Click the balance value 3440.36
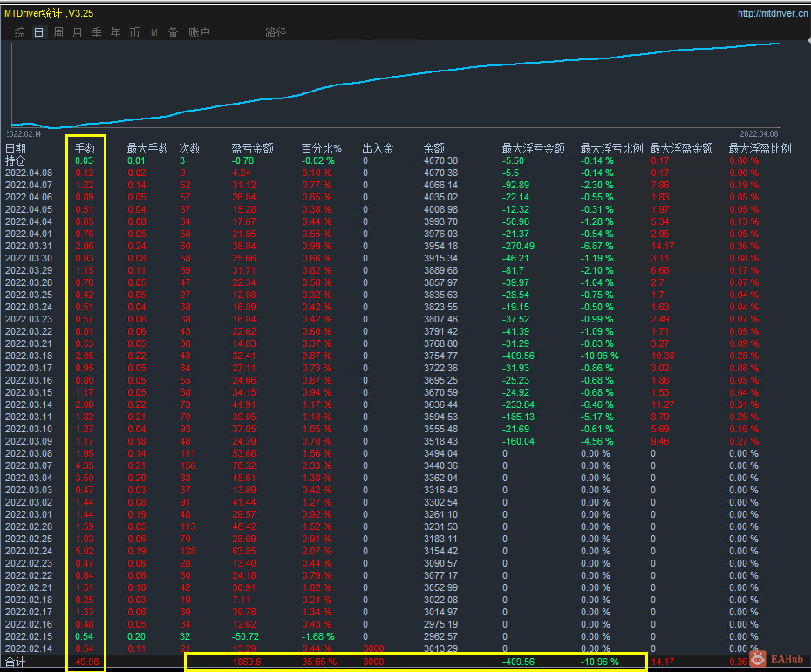Viewport: 811px width, 672px height. click(x=440, y=465)
